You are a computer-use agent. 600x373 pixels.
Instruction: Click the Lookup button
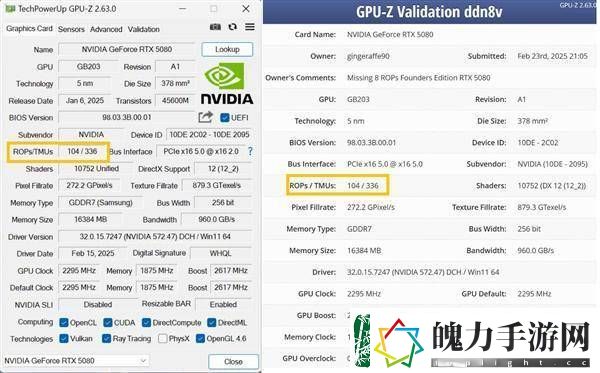(227, 49)
